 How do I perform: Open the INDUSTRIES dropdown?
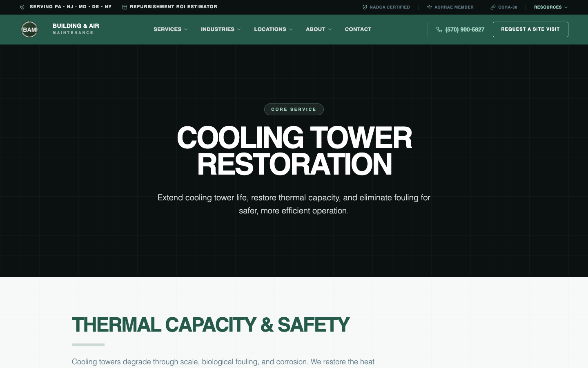[220, 29]
